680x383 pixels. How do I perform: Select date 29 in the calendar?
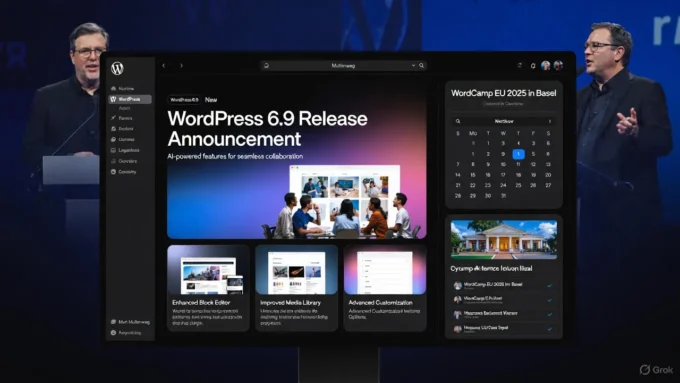click(x=473, y=196)
